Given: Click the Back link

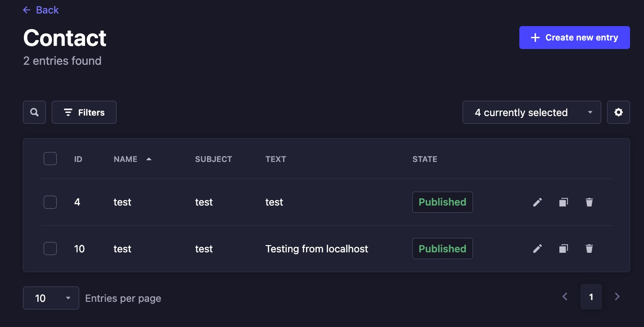Looking at the screenshot, I should [x=41, y=10].
